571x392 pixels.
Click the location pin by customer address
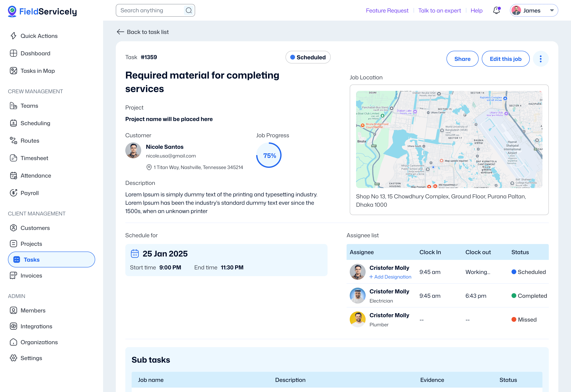coord(149,167)
